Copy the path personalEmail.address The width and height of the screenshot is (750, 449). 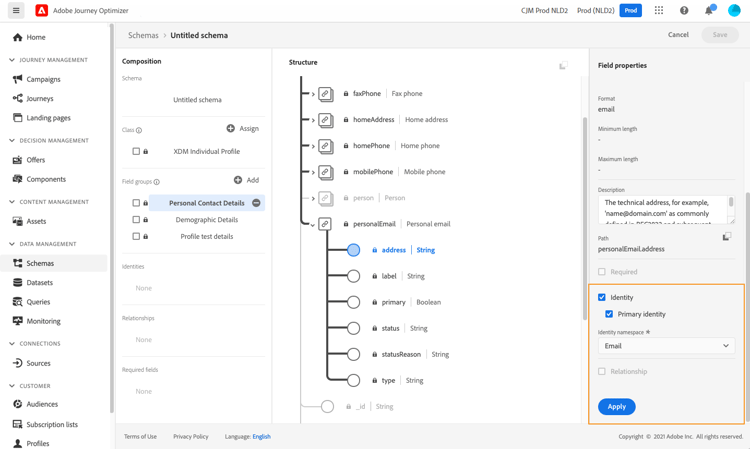(x=727, y=237)
